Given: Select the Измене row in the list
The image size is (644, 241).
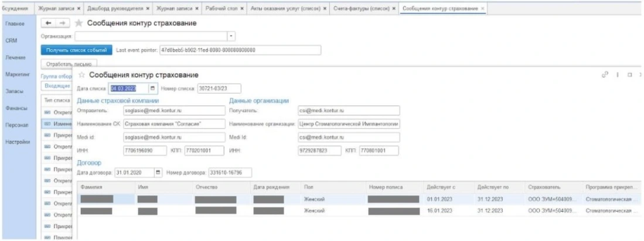Looking at the screenshot, I should (57, 123).
